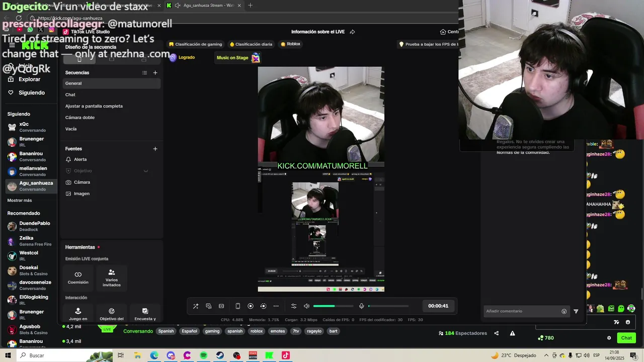
Task: Open the three-dots more options menu
Action: pos(276,306)
